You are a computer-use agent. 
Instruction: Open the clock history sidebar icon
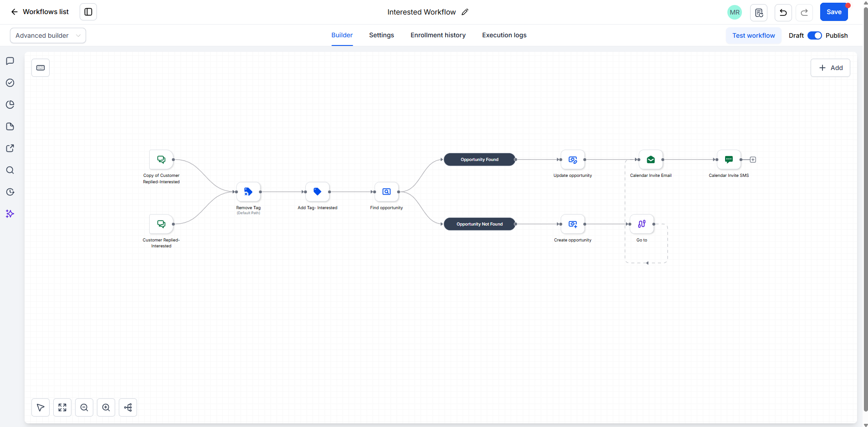coord(10,192)
